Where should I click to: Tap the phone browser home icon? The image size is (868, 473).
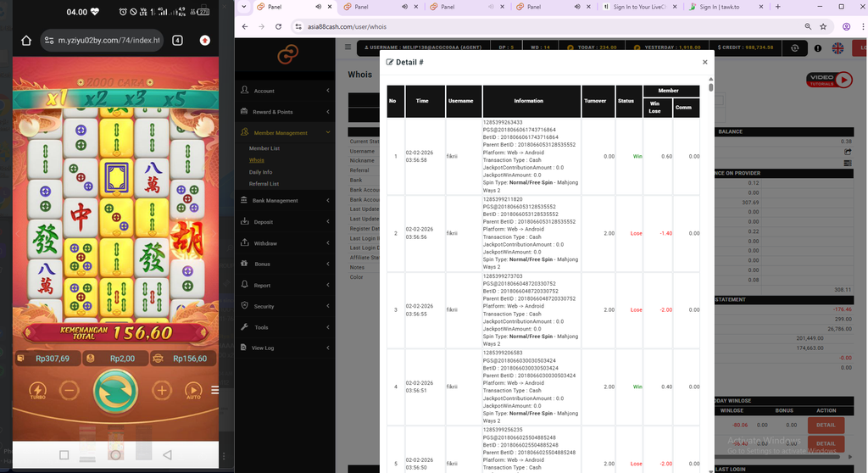pos(26,41)
